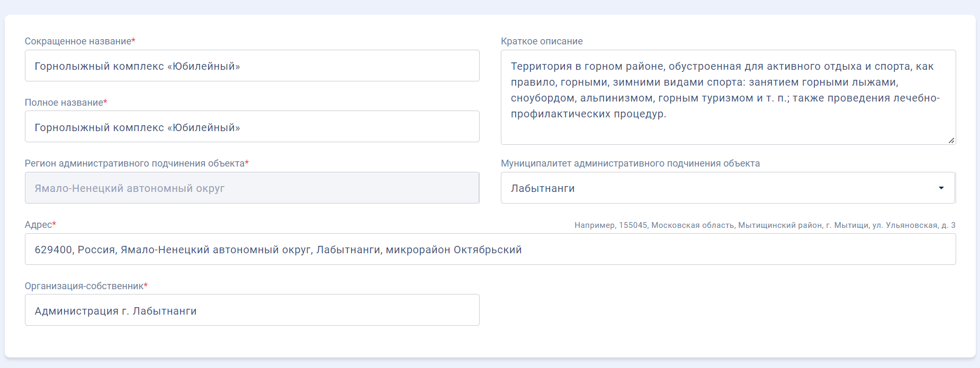This screenshot has height=368, width=980.
Task: Click the dropdown arrow in the municipality field
Action: [x=941, y=188]
